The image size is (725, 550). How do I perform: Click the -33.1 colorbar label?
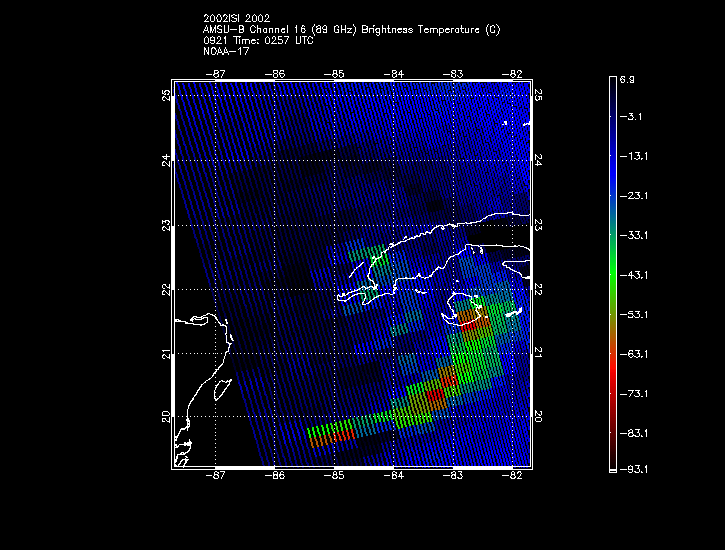point(633,235)
